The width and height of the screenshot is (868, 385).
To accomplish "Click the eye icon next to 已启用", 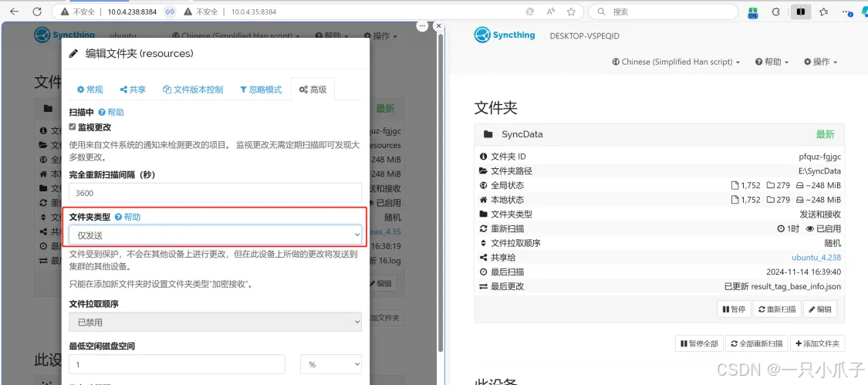I will tap(810, 229).
